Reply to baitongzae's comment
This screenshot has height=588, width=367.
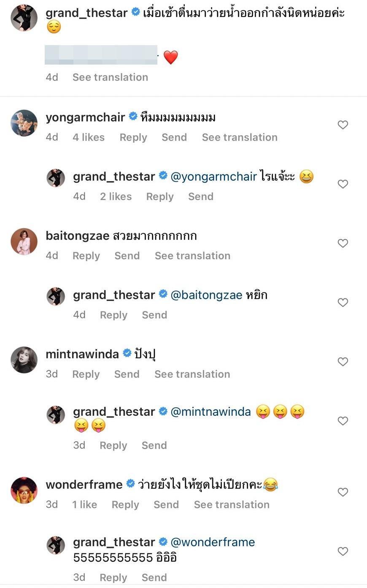[x=86, y=256]
